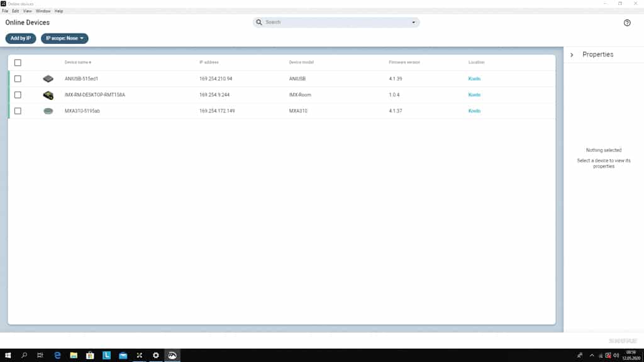The width and height of the screenshot is (644, 362).
Task: Select device name IMX-RM-DESKTOP-RMT158A
Action: (95, 95)
